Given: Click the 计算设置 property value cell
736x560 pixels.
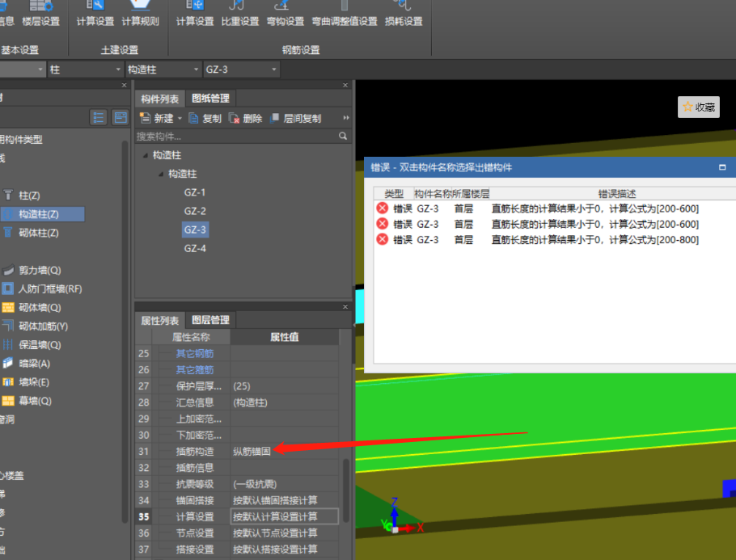Looking at the screenshot, I should point(285,516).
